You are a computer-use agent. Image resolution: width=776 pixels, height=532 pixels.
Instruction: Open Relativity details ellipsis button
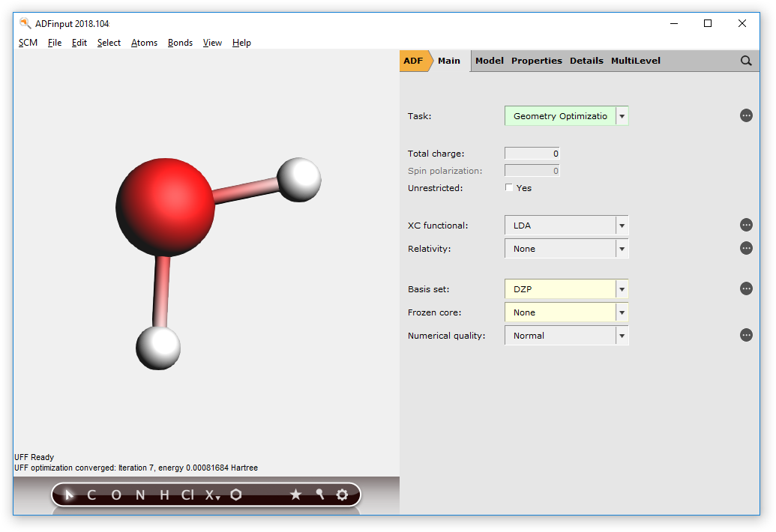point(746,248)
